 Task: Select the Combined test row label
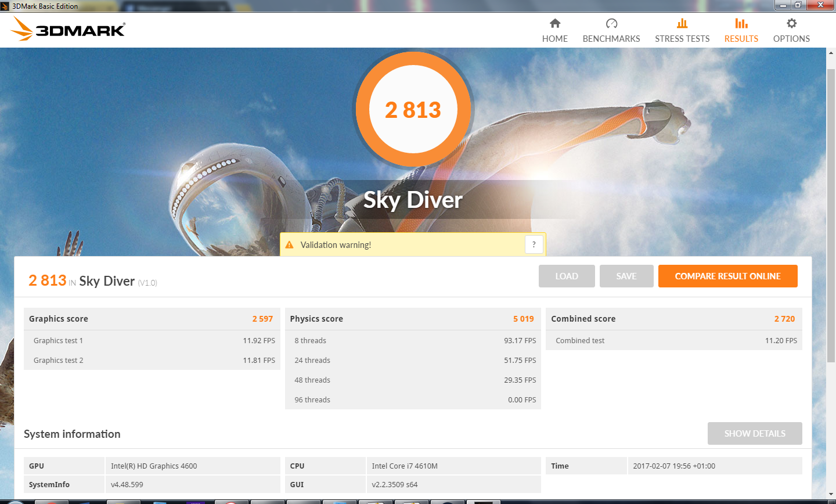(x=580, y=341)
